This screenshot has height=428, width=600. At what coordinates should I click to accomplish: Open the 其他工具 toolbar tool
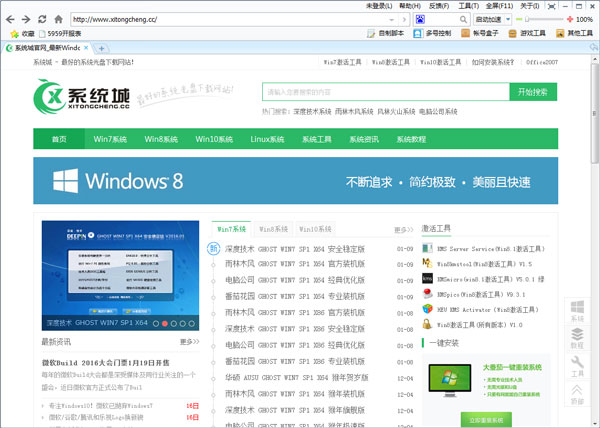(x=574, y=34)
